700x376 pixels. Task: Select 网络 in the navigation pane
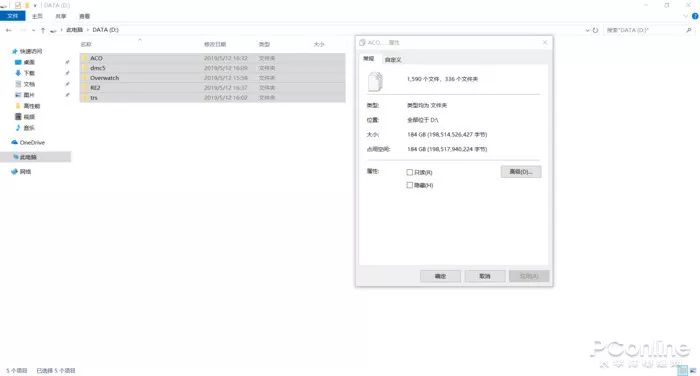click(25, 171)
